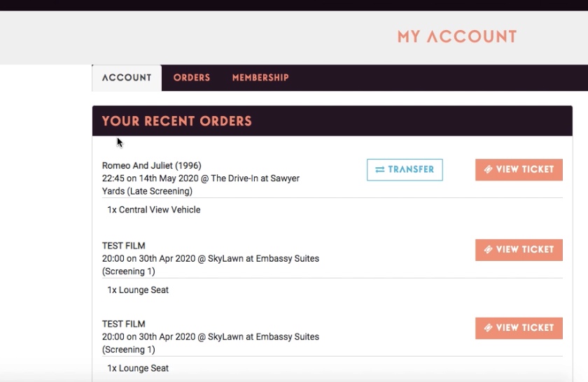Switch to the Account tab
The image size is (588, 382).
pyautogui.click(x=127, y=78)
